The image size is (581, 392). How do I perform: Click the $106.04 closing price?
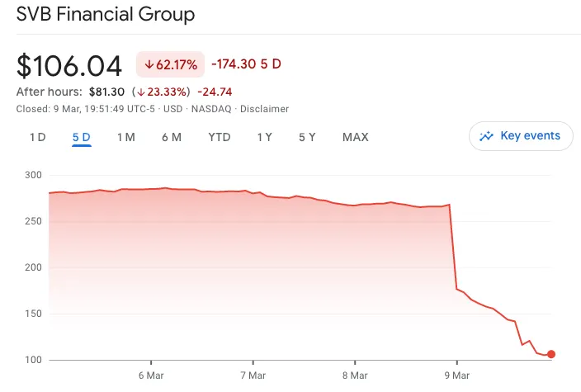click(x=69, y=65)
